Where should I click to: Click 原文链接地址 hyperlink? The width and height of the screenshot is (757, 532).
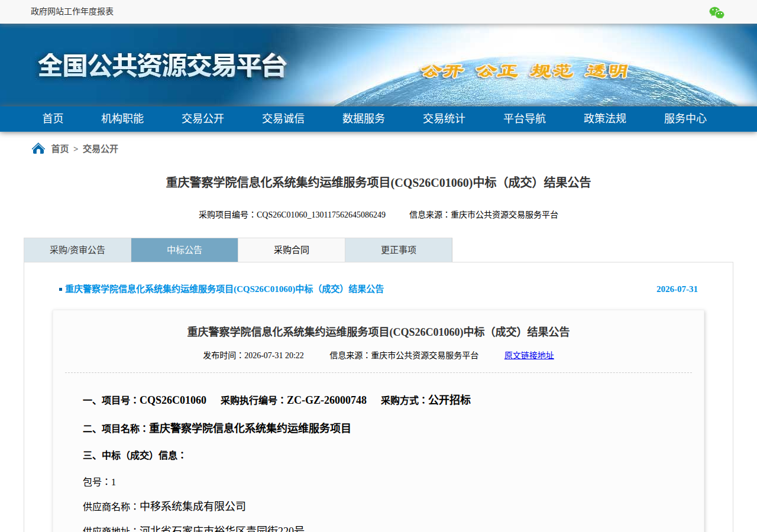pyautogui.click(x=529, y=355)
